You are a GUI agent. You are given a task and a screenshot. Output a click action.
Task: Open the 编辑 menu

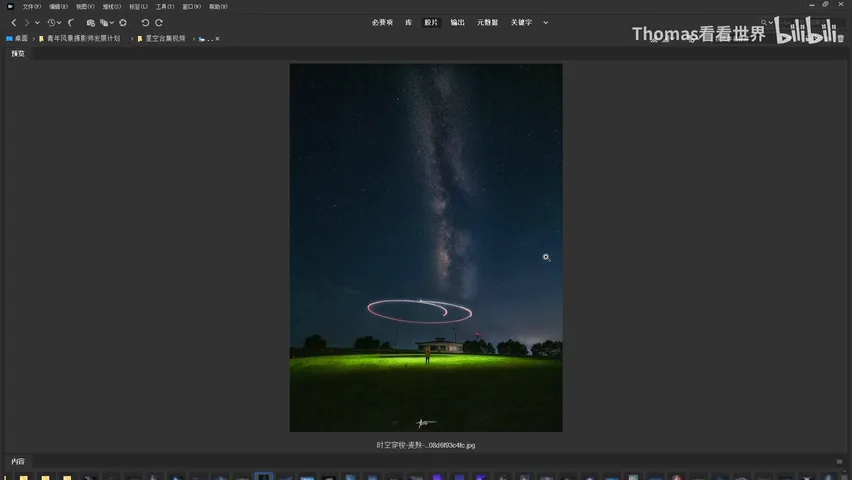point(58,7)
